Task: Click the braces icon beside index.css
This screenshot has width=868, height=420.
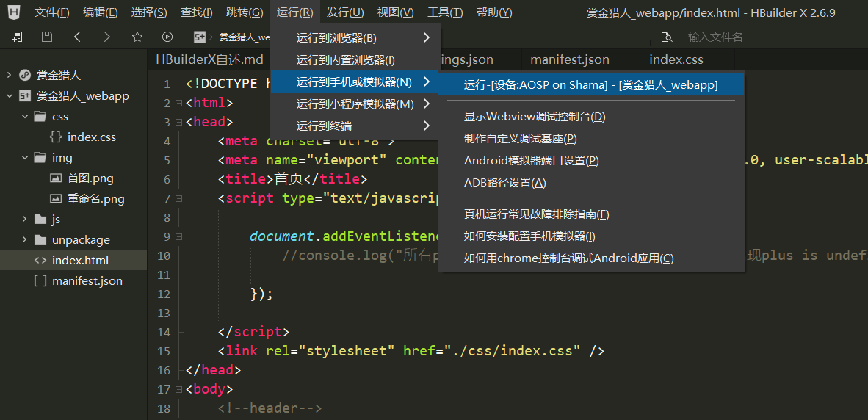Action: tap(55, 137)
